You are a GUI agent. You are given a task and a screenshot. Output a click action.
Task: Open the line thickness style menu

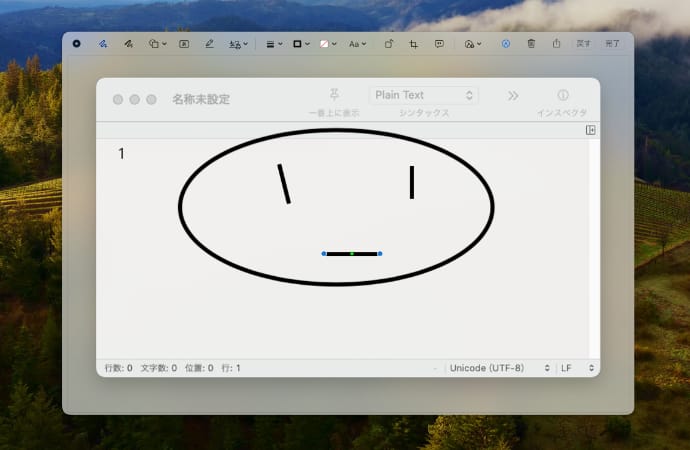pos(272,44)
